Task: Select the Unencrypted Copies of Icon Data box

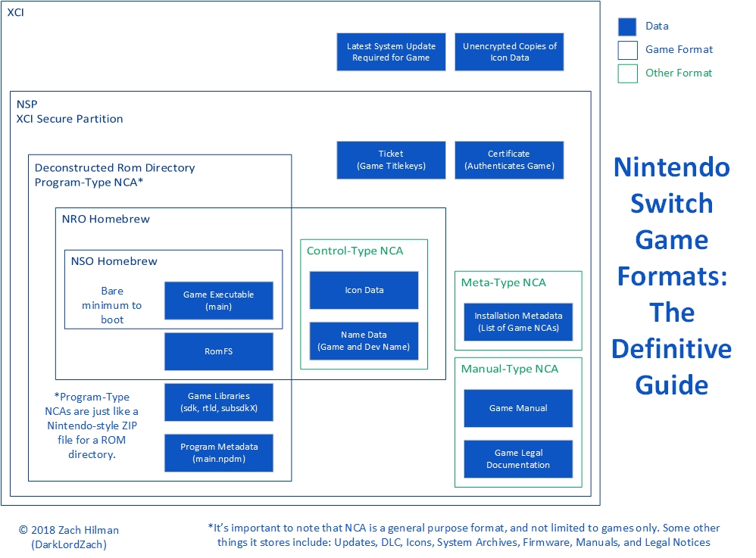Action: tap(509, 51)
